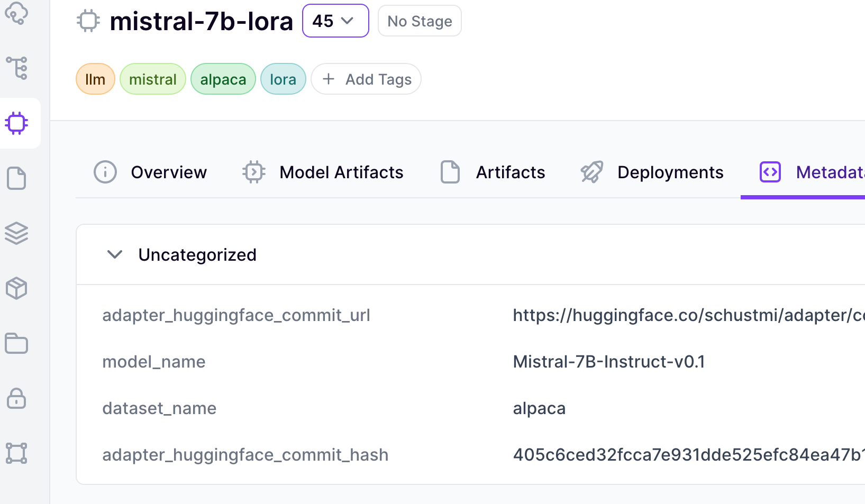Viewport: 865px width, 504px height.
Task: Select the Artifacts tab
Action: pos(493,172)
